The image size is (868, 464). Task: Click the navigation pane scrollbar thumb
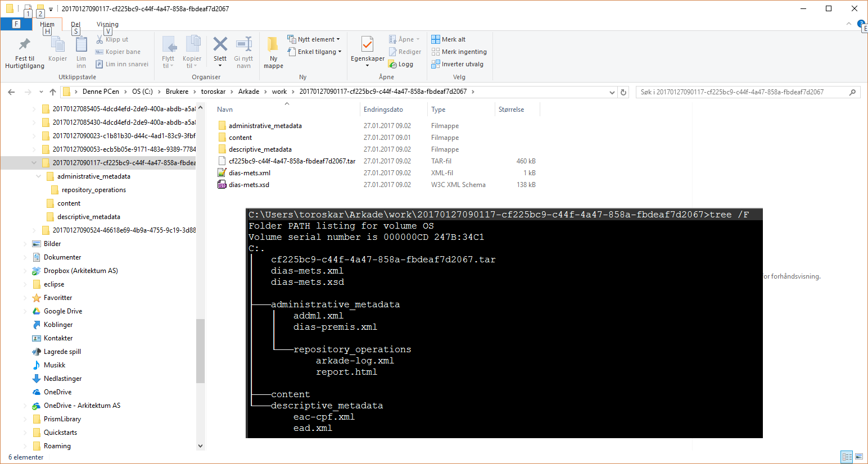click(200, 351)
